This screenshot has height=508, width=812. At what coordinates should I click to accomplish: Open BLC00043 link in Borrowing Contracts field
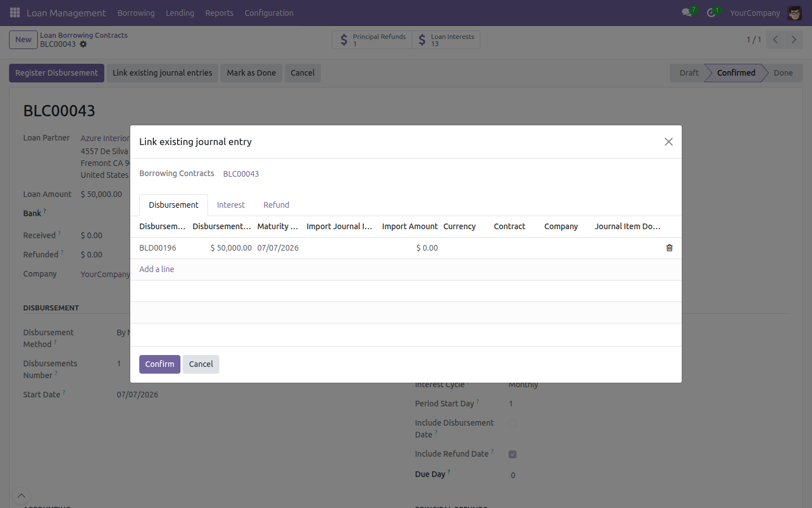[241, 174]
